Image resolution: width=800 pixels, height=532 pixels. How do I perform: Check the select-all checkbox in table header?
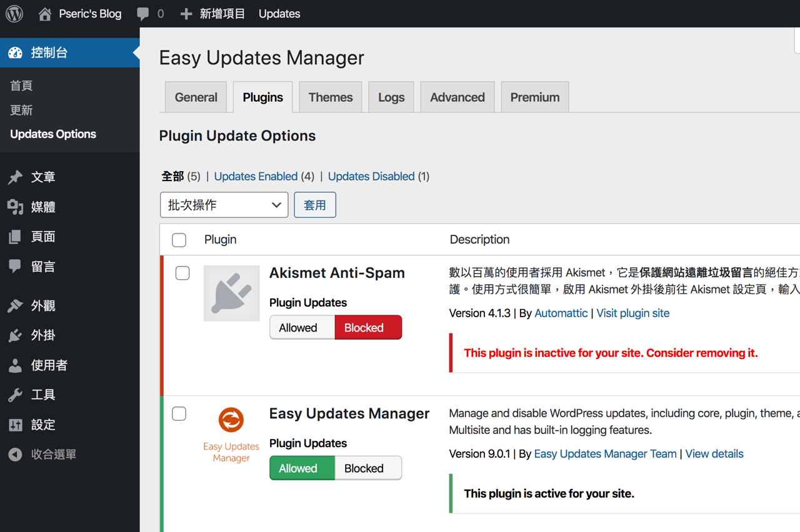[x=179, y=240]
